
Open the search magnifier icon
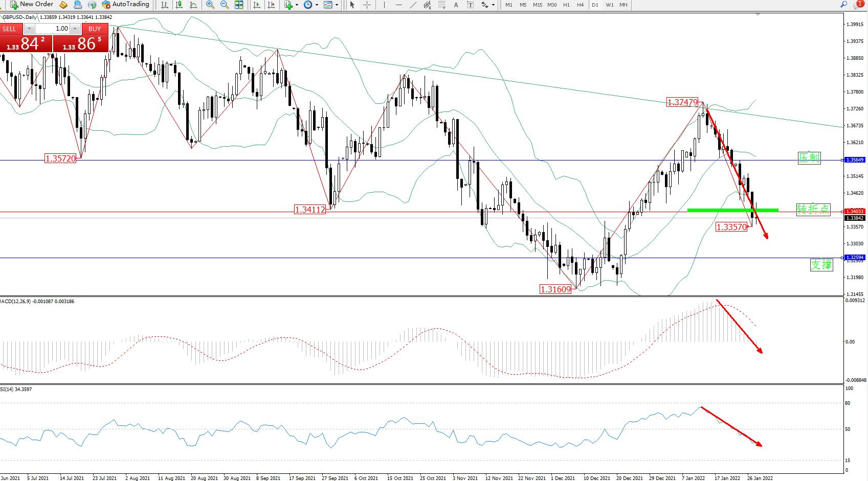(x=843, y=5)
